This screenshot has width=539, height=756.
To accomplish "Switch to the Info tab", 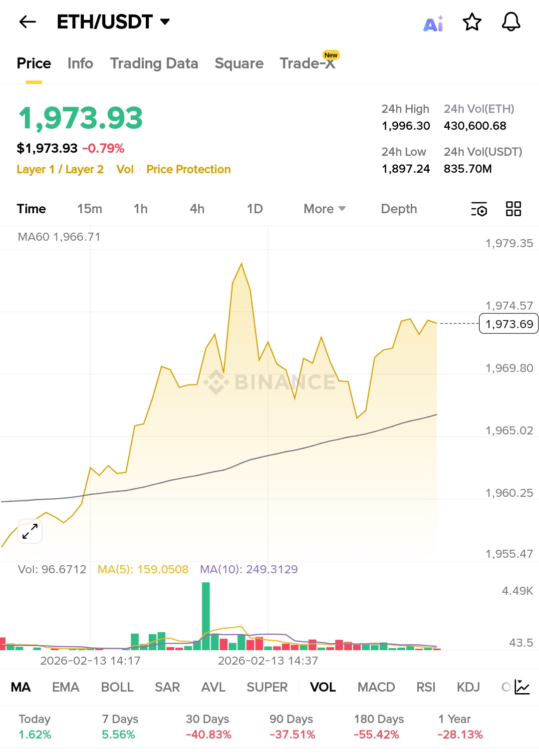I will tap(80, 63).
